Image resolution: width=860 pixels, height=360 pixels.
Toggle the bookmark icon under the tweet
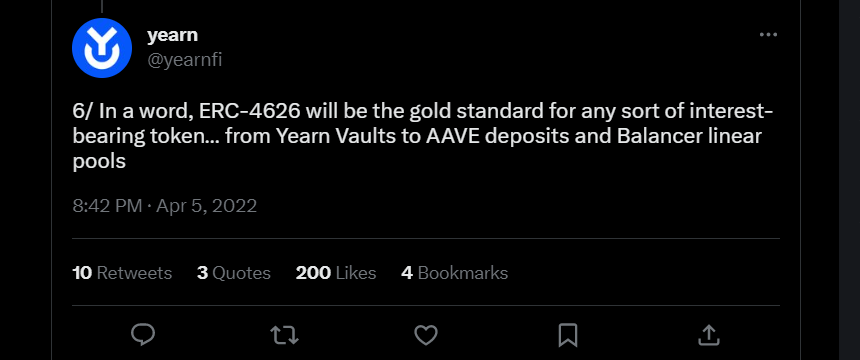point(568,335)
